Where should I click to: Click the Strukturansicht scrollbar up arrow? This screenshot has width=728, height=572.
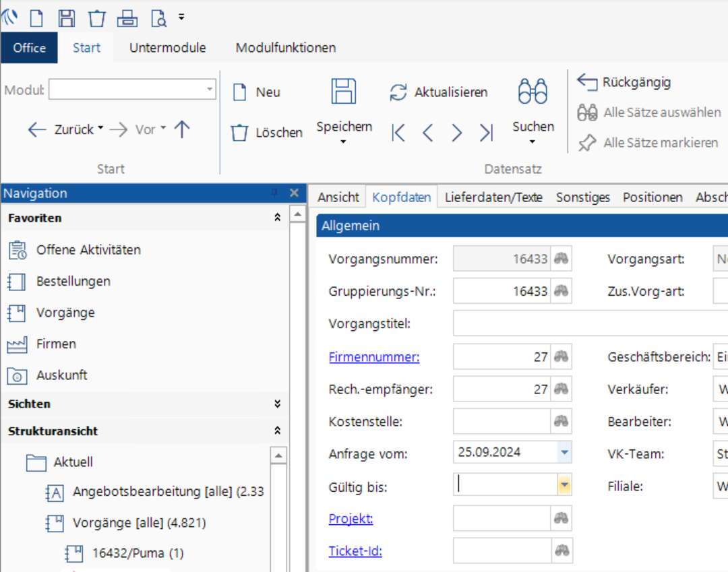point(278,455)
